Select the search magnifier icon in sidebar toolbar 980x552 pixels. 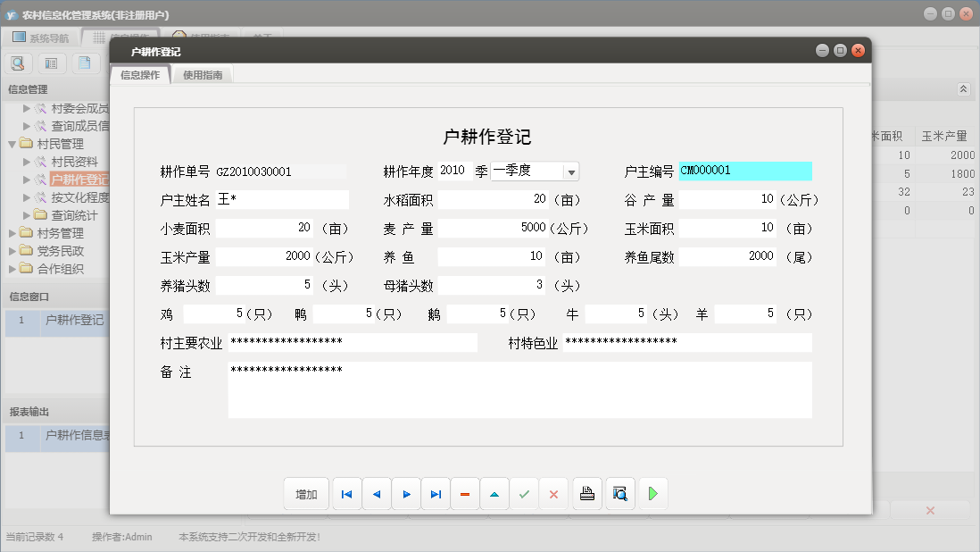tap(17, 63)
